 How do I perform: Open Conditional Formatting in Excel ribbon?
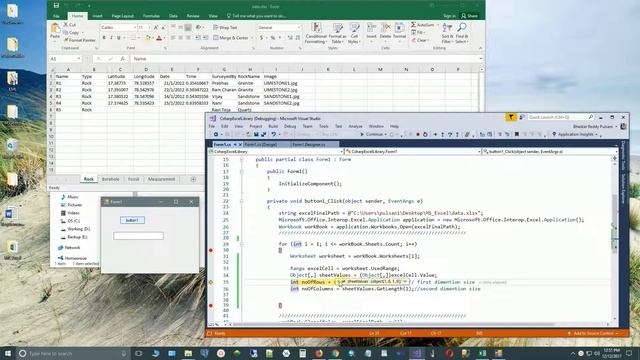tap(316, 33)
